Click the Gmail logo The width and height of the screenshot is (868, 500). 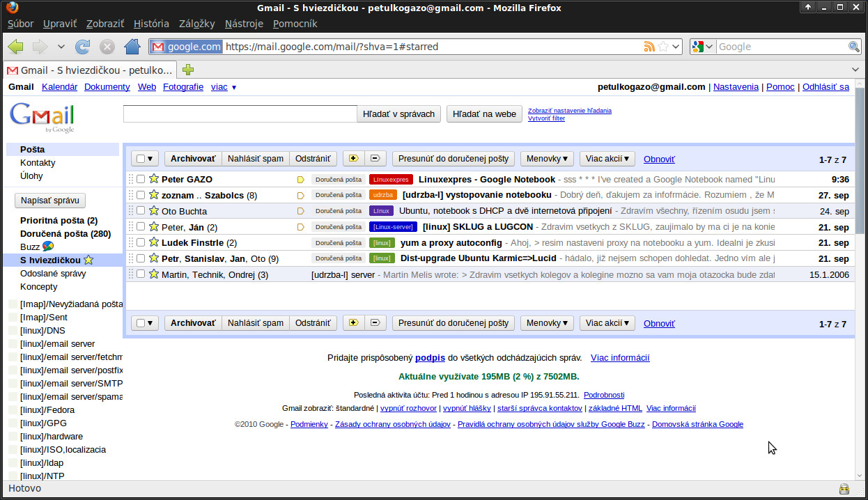42,118
